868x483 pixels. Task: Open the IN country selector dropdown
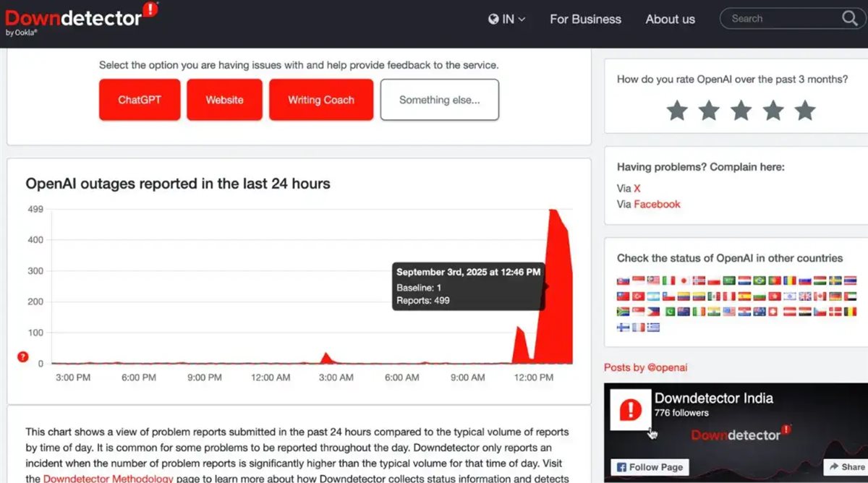click(x=506, y=20)
